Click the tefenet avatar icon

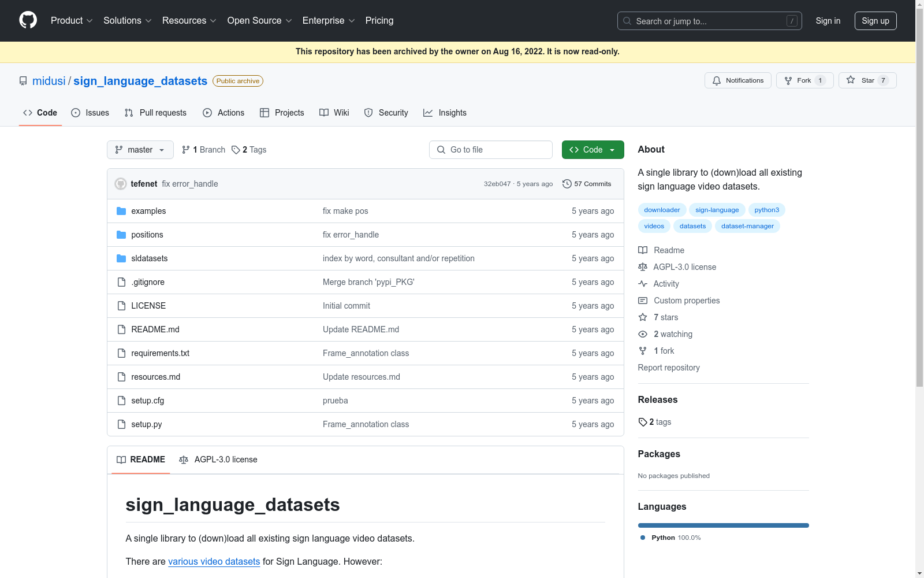tap(121, 184)
